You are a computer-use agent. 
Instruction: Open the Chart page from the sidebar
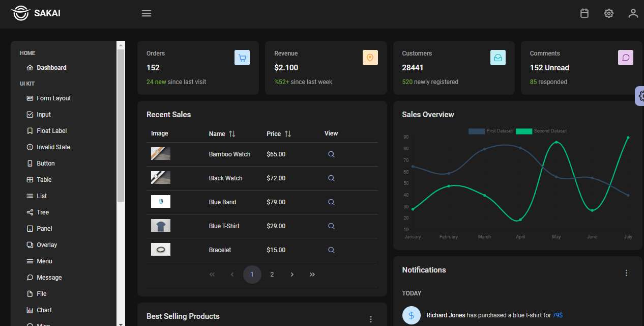[44, 310]
